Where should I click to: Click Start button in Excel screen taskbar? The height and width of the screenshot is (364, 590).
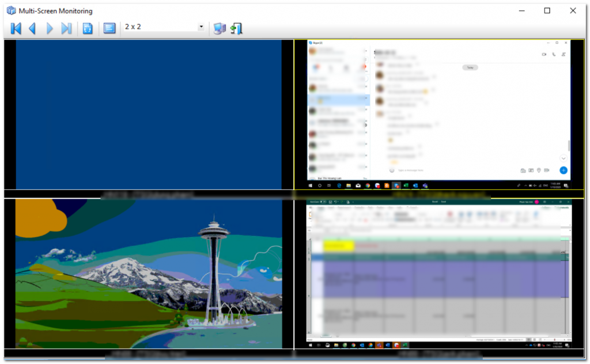point(311,345)
